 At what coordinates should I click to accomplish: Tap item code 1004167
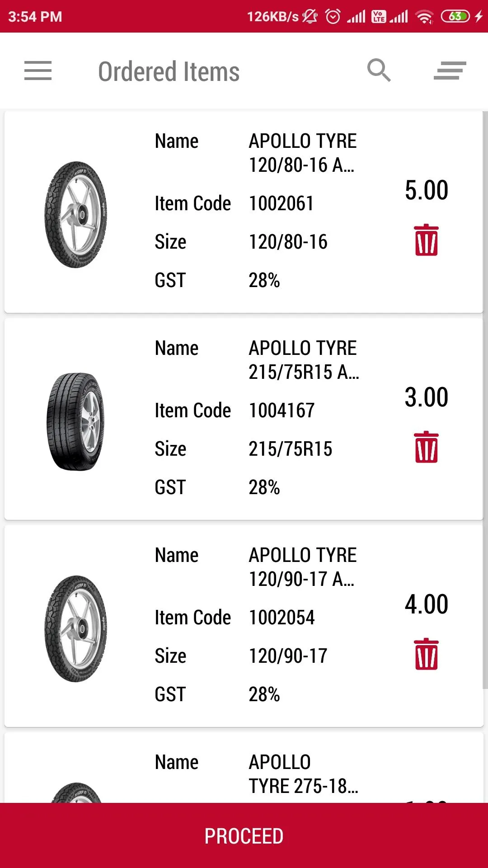point(282,410)
